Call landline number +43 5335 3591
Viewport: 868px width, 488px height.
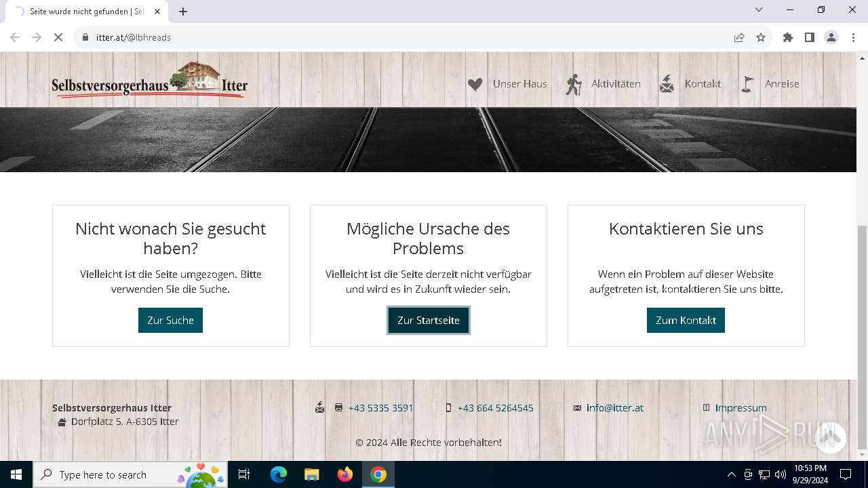pyautogui.click(x=380, y=408)
